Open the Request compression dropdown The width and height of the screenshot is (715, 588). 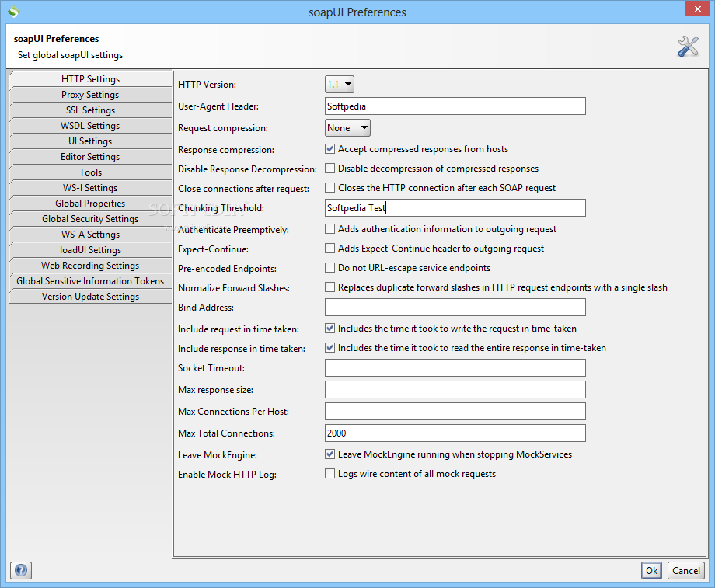tap(347, 128)
